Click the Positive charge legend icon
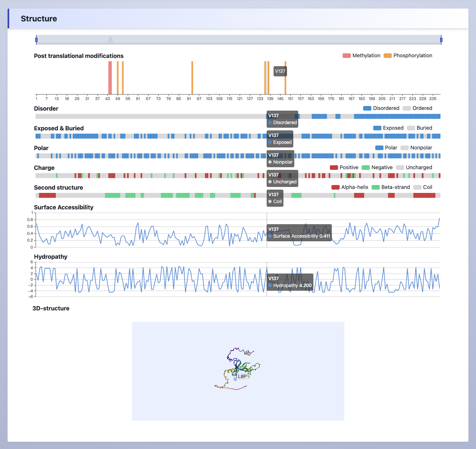 (334, 168)
